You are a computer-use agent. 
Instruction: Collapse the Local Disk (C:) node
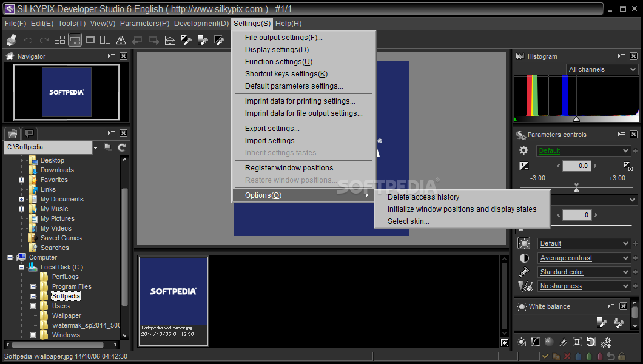pos(21,268)
